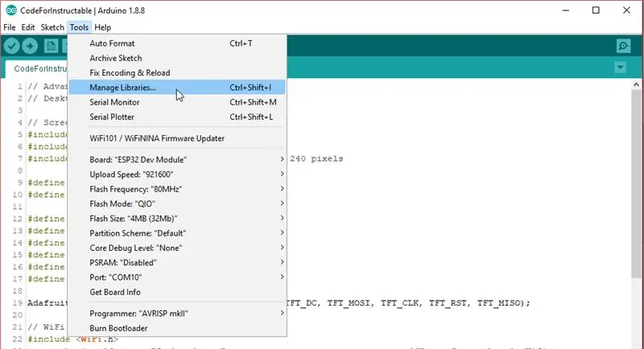644x349 pixels.
Task: Expand the Upload Speed 921600 submenu
Action: pyautogui.click(x=177, y=174)
